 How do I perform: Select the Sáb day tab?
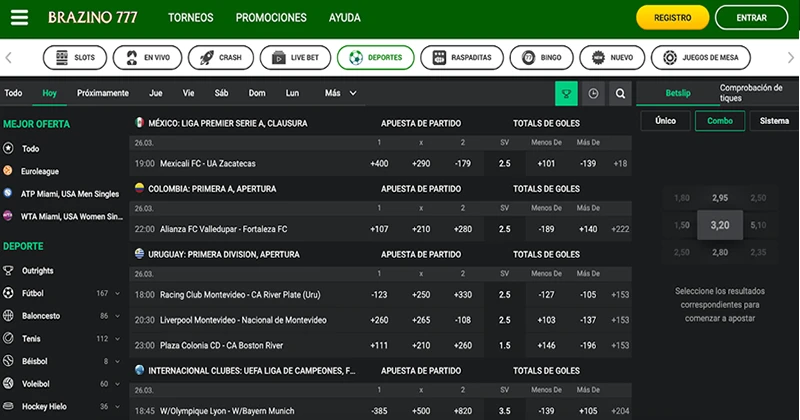point(221,93)
